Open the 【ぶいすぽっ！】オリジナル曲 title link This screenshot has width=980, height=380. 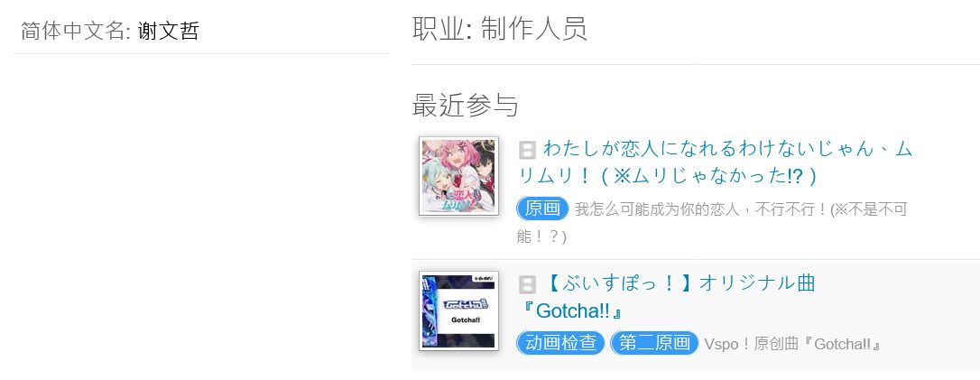(668, 297)
